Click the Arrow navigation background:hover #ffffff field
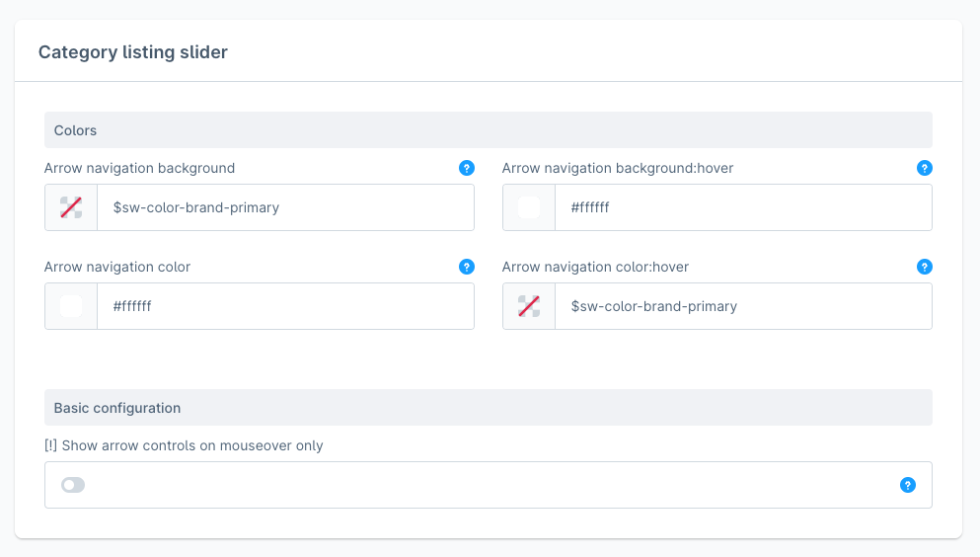 coord(742,207)
